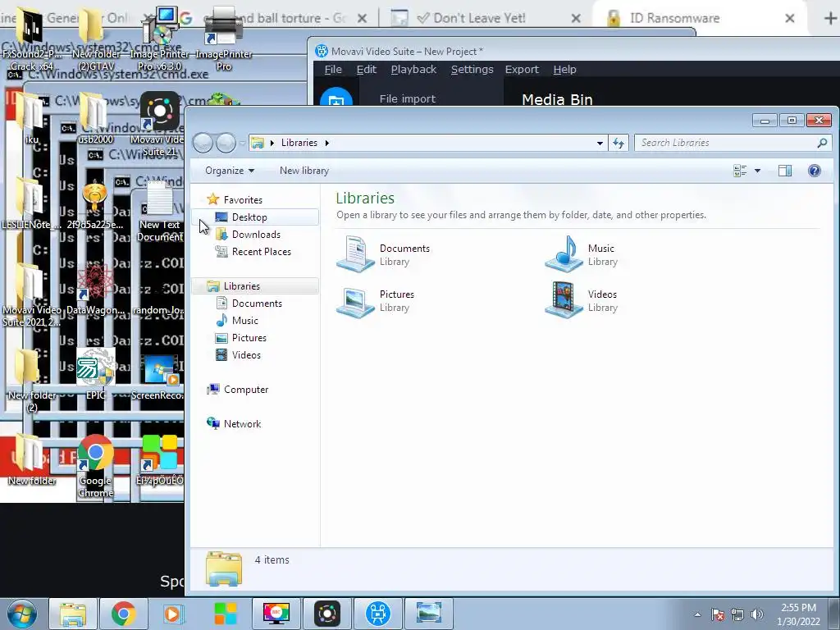Select the ImagePrinter Pro desktop shortcut
This screenshot has width=840, height=630.
click(x=223, y=40)
